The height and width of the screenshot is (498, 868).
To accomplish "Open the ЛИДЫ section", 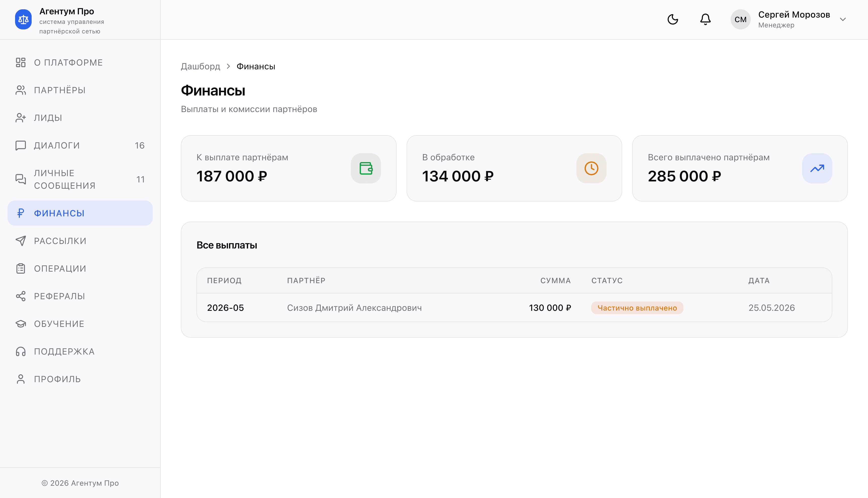I will (x=80, y=118).
